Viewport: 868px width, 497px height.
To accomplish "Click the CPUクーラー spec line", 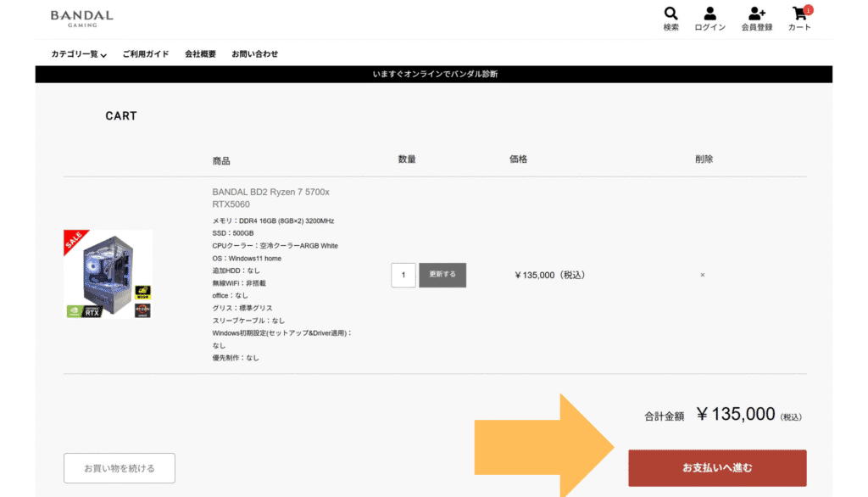I will pyautogui.click(x=275, y=245).
